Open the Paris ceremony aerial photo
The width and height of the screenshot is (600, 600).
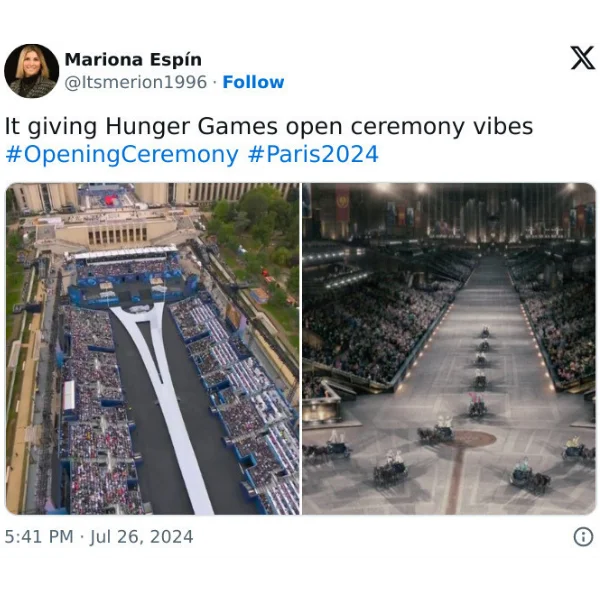[153, 349]
